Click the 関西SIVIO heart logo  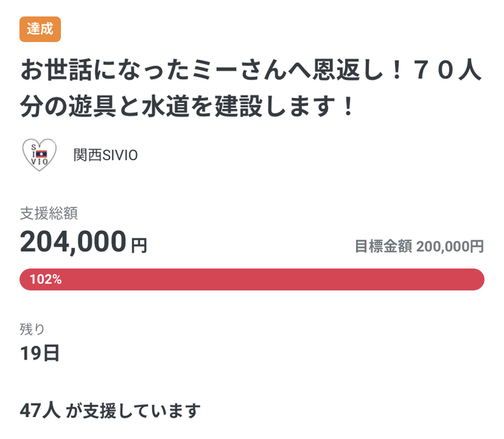(40, 155)
